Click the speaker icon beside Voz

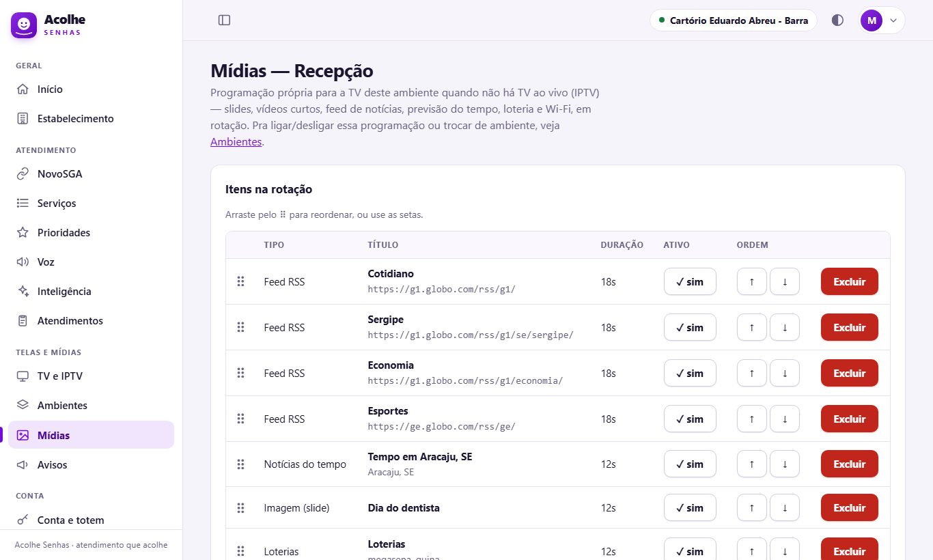(x=23, y=262)
